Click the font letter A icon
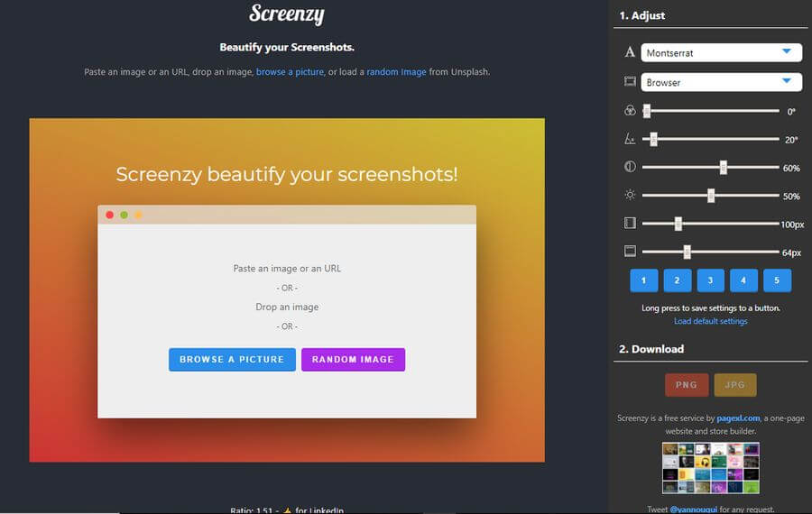812x514 pixels. tap(630, 52)
